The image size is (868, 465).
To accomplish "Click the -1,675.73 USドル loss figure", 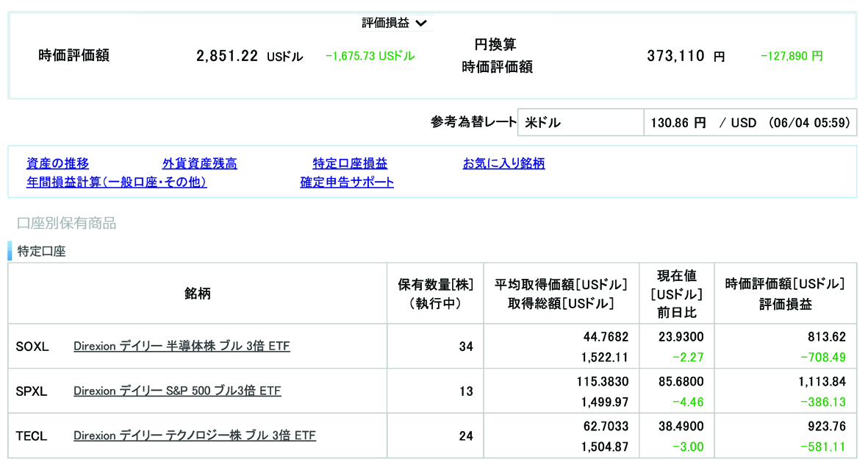I will pos(370,56).
